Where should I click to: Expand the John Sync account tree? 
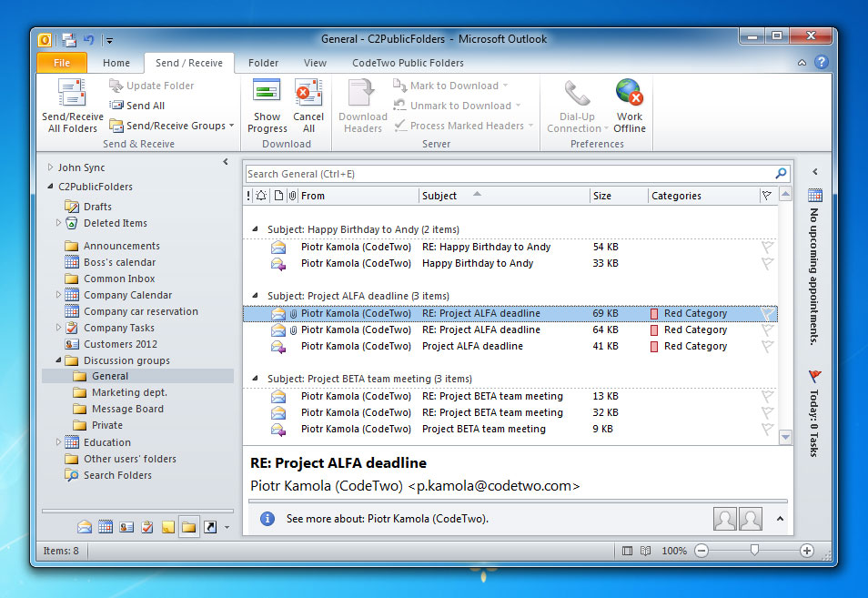[x=50, y=167]
